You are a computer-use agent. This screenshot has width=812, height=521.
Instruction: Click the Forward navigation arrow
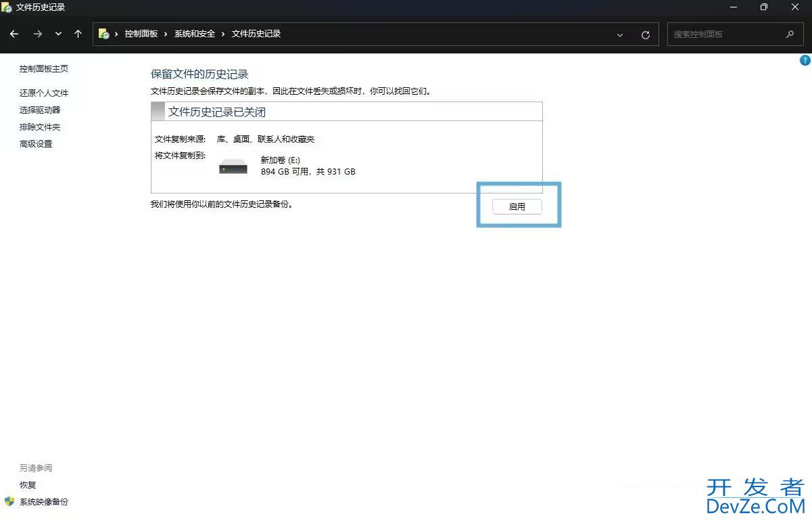38,34
